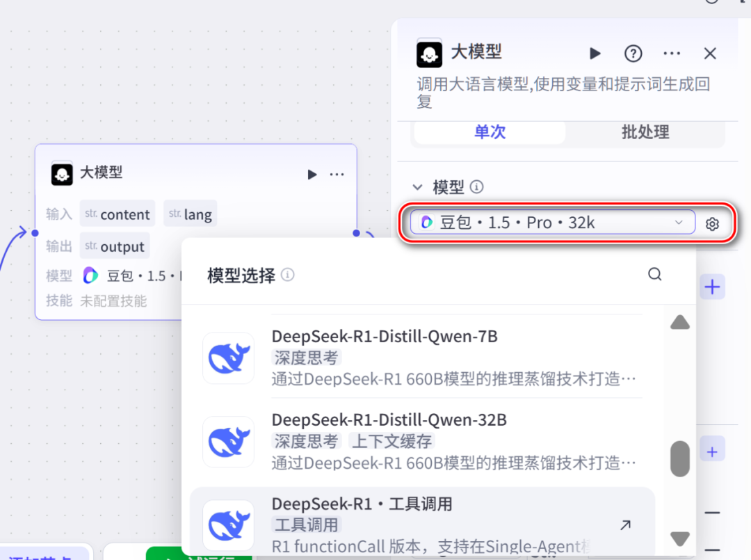This screenshot has width=751, height=560.
Task: Open model settings gear icon
Action: click(712, 224)
